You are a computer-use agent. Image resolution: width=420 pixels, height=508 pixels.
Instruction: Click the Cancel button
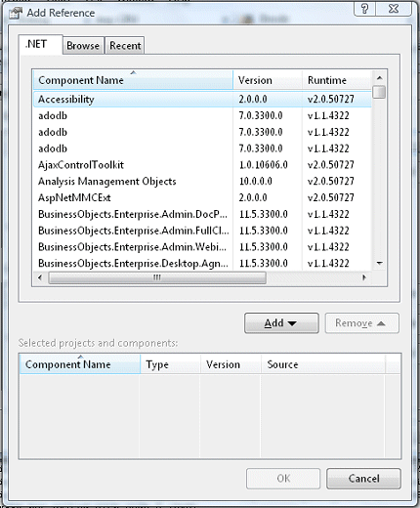[363, 479]
